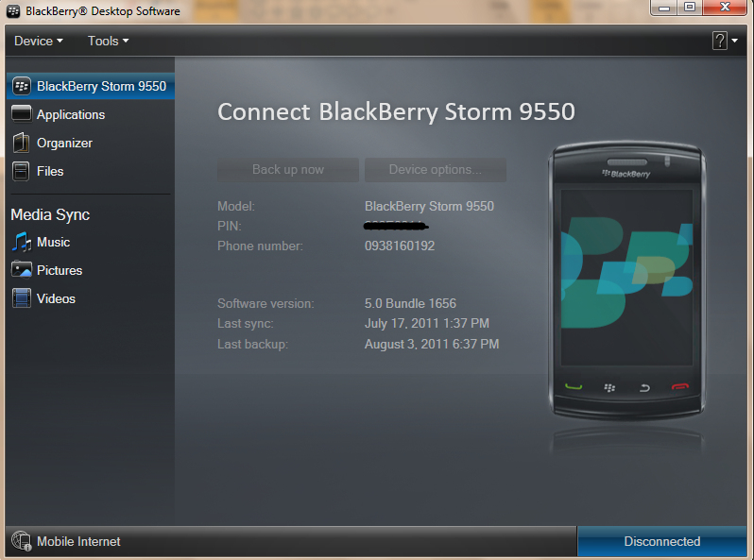Click the Pictures landscape icon
The width and height of the screenshot is (754, 560).
point(22,270)
